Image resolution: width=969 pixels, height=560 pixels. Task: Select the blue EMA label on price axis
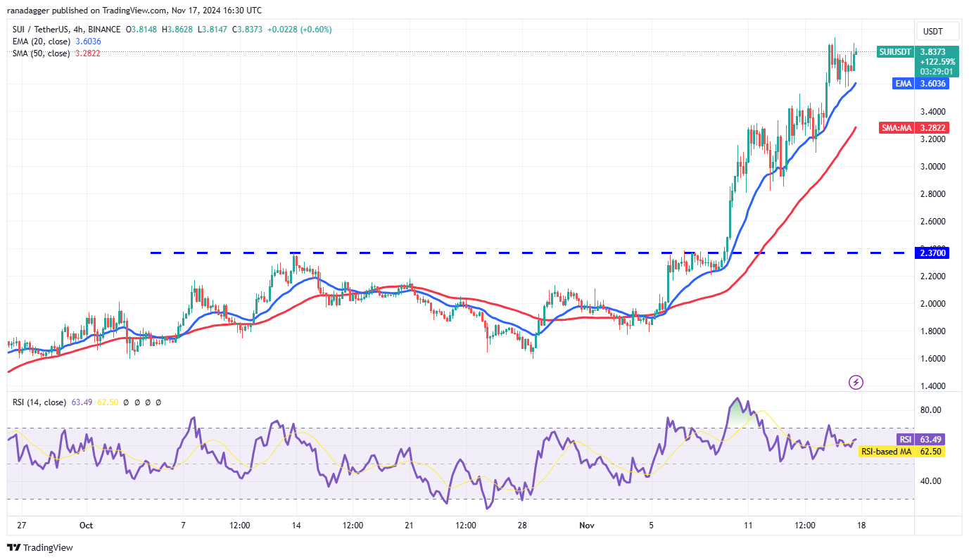(904, 84)
